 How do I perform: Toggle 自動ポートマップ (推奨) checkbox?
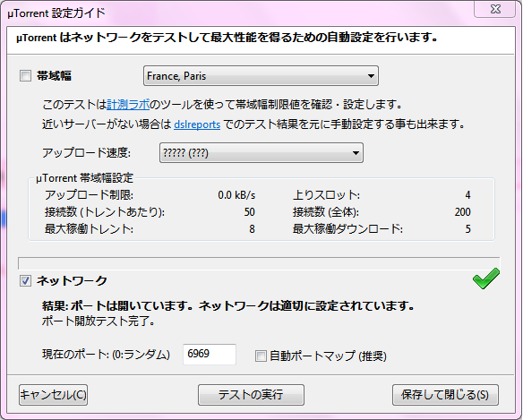pyautogui.click(x=261, y=356)
